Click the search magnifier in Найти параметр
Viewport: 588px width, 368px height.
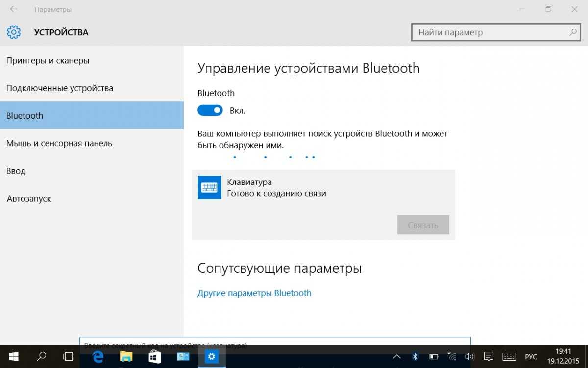pos(573,32)
